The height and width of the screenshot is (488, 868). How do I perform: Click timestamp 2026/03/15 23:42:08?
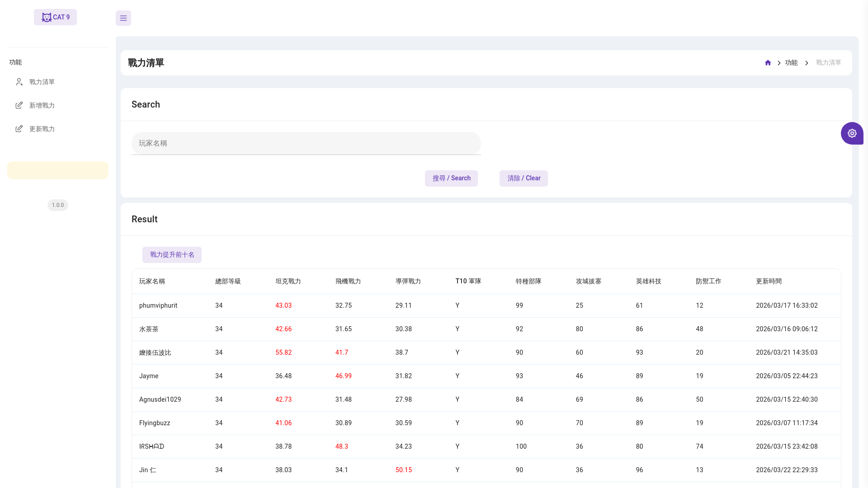tap(787, 447)
